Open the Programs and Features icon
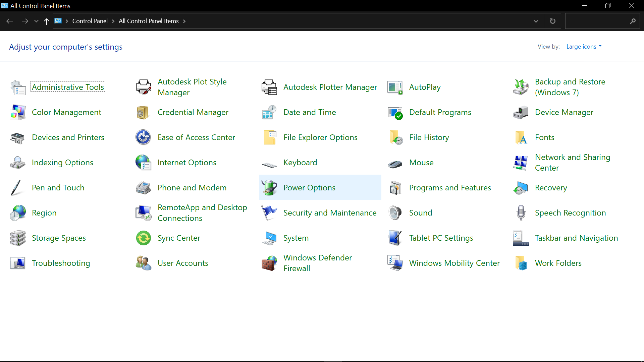This screenshot has height=362, width=644. point(395,188)
